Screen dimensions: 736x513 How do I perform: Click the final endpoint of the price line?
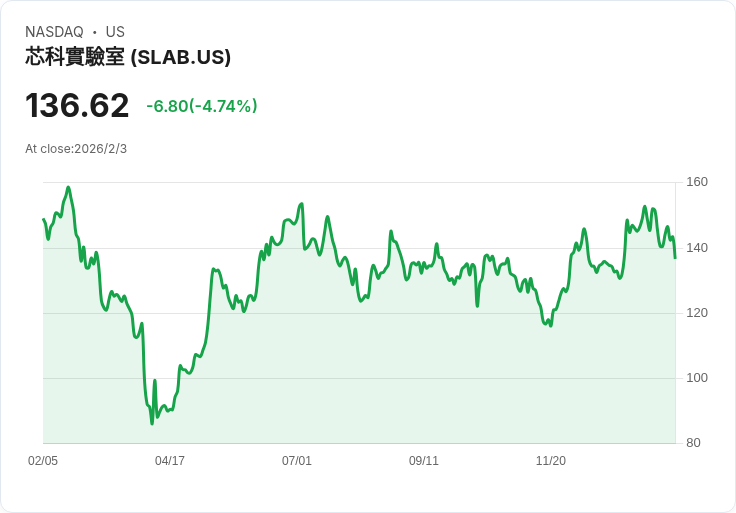click(675, 258)
